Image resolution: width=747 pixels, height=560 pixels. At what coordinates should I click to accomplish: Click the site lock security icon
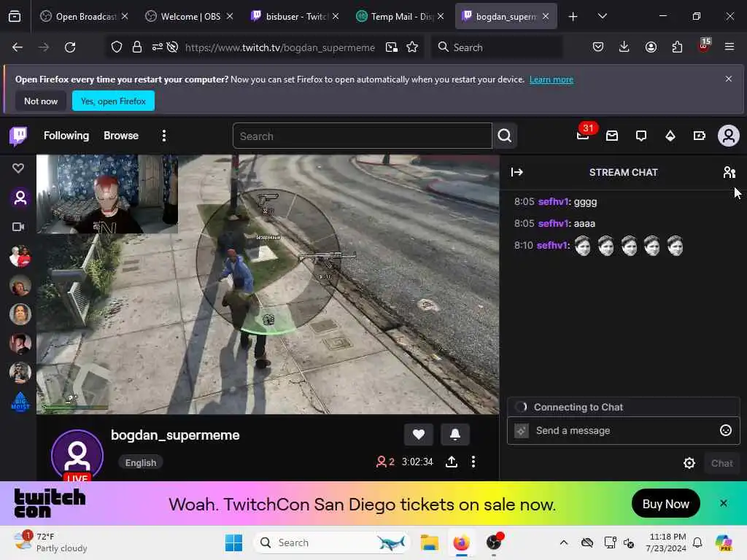click(137, 47)
